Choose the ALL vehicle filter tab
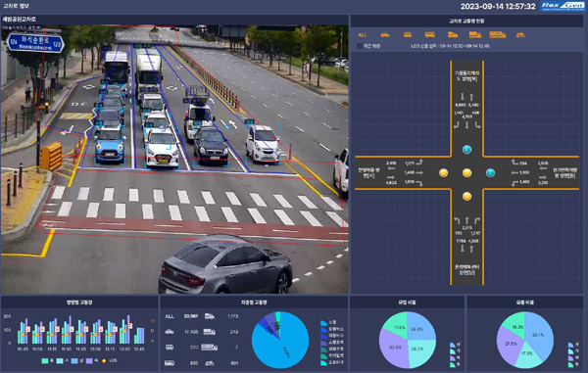Screen dimensions: 588x373 [363, 35]
